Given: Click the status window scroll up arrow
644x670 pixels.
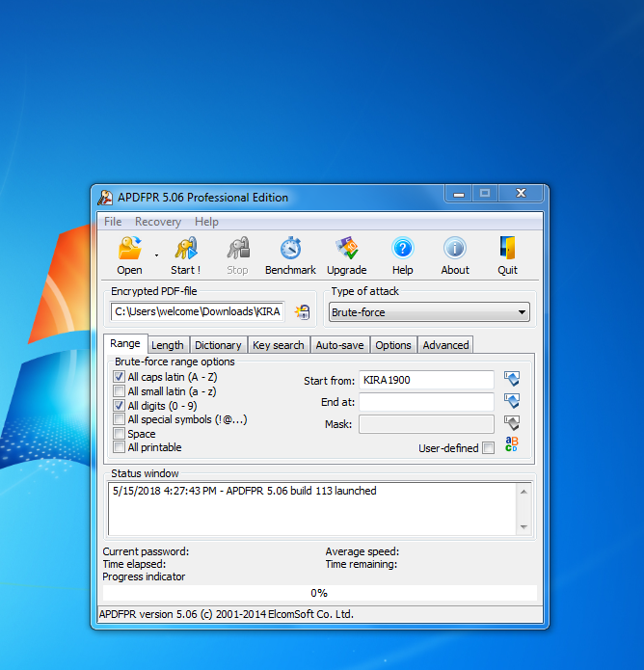Looking at the screenshot, I should [523, 492].
